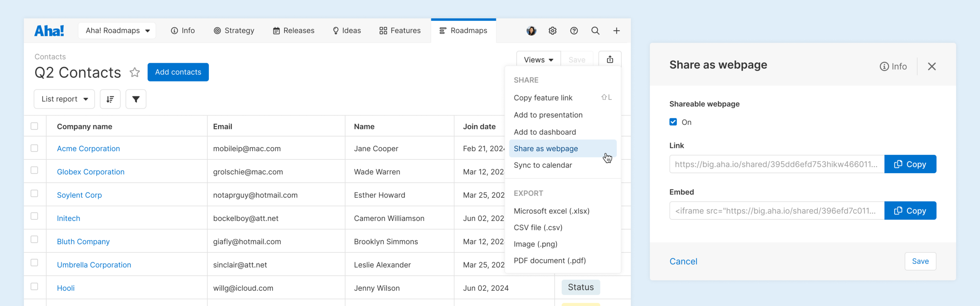
Task: Open Acme Corporation company link
Action: [88, 148]
